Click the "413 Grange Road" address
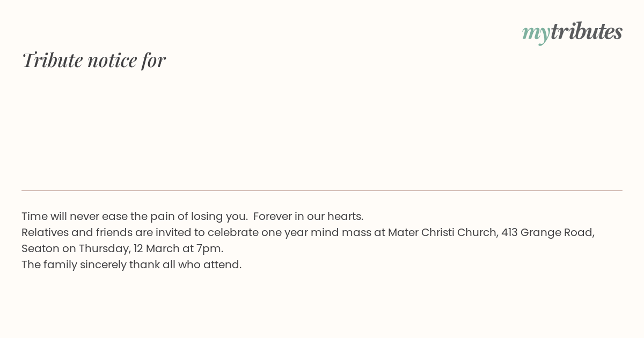The image size is (644, 338). pos(547,233)
